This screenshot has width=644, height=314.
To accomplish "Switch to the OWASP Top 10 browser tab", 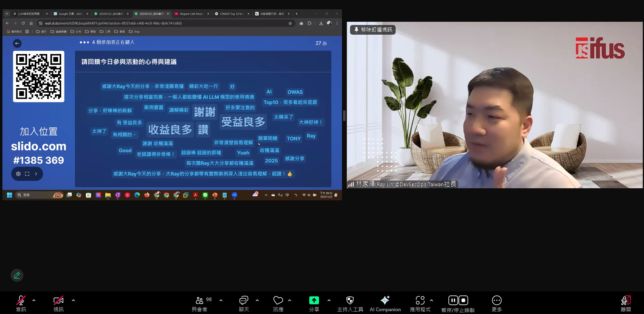I will click(x=231, y=14).
